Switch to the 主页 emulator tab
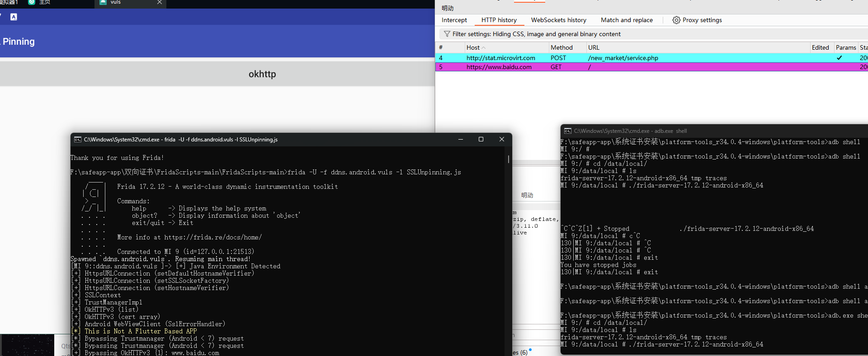Image resolution: width=868 pixels, height=356 pixels. pos(44,2)
